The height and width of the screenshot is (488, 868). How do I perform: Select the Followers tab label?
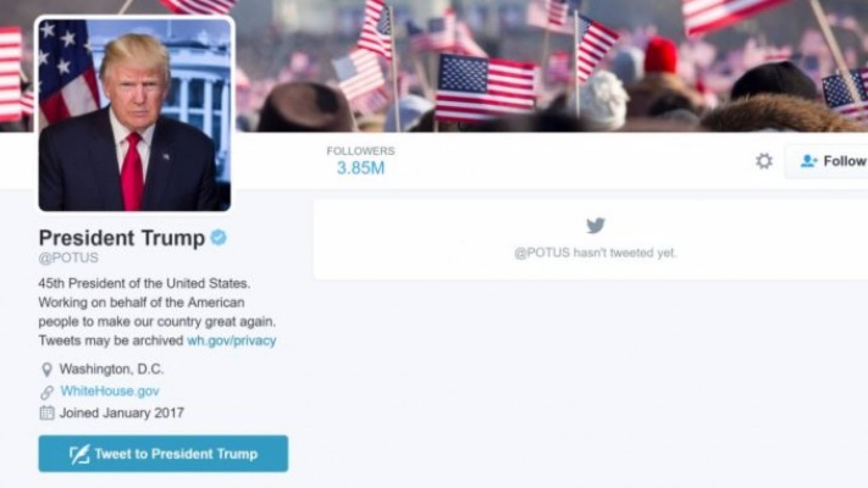pos(361,151)
